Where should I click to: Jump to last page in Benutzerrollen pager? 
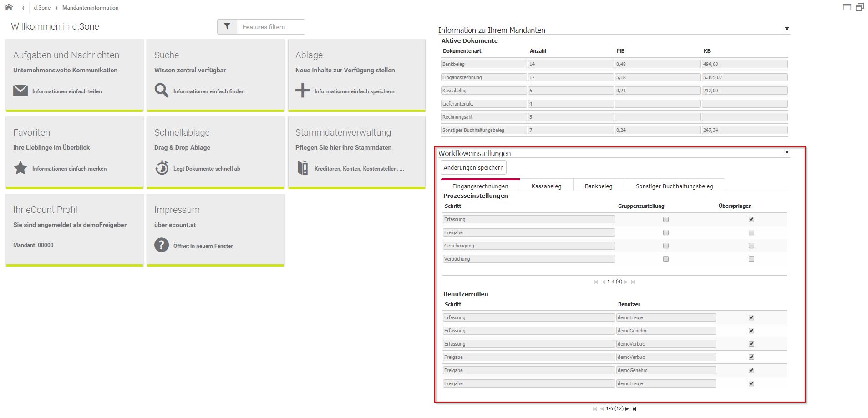[635, 409]
